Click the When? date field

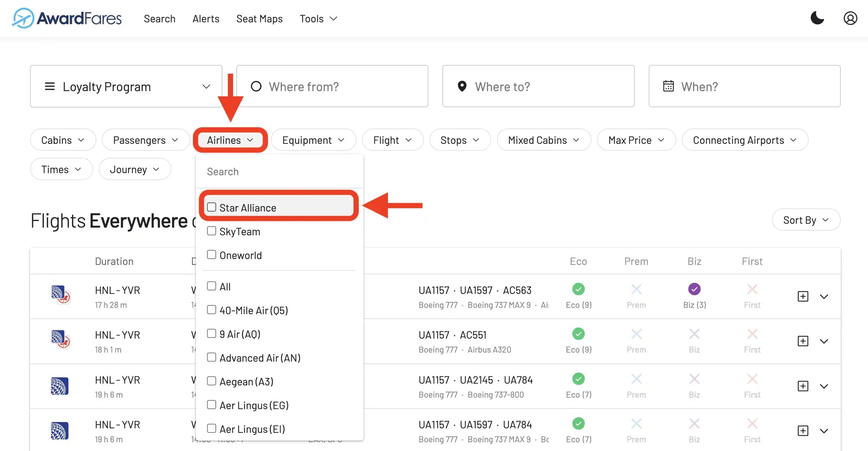click(x=744, y=86)
